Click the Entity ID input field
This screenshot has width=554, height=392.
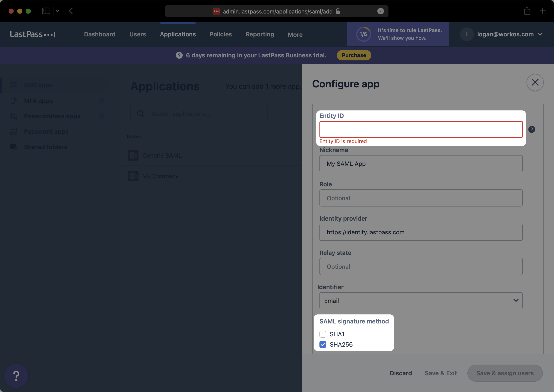tap(421, 129)
